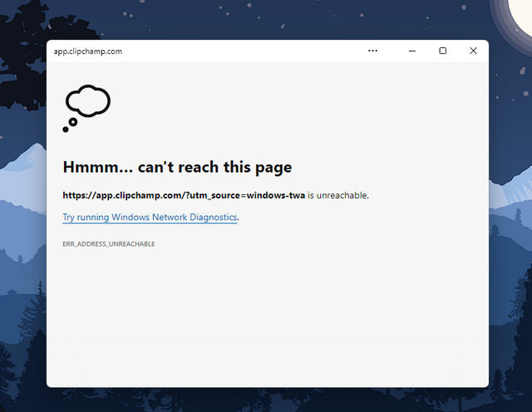Click the ERR_ADDRESS_UNREACHABLE error code
The image size is (532, 412).
click(109, 244)
